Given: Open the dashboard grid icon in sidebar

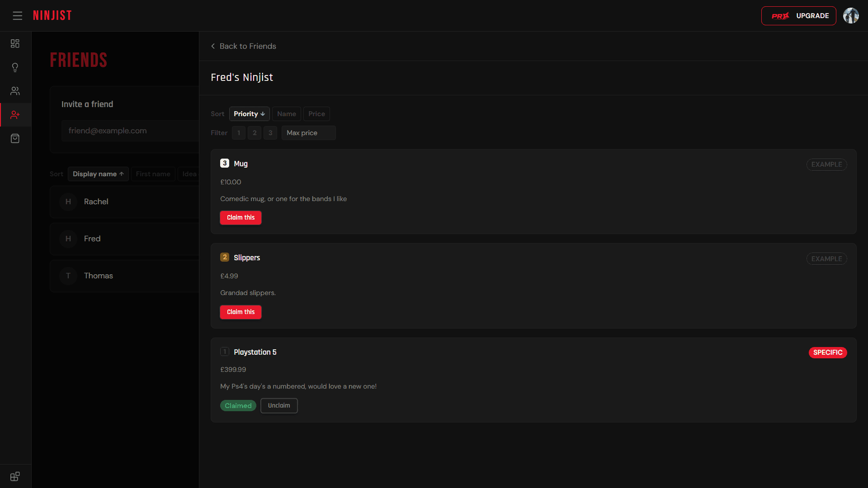Looking at the screenshot, I should (15, 43).
